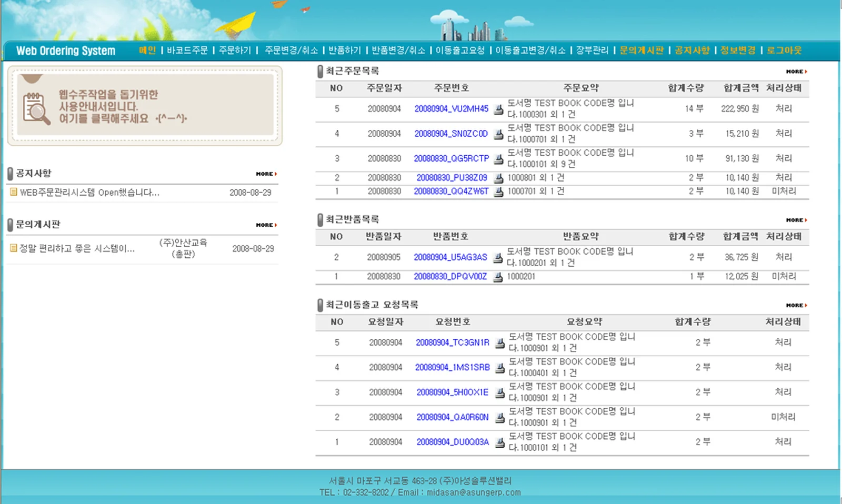Click print icon beside request 20080904_5H0OX1E
Viewport: 842px width, 504px height.
click(500, 392)
